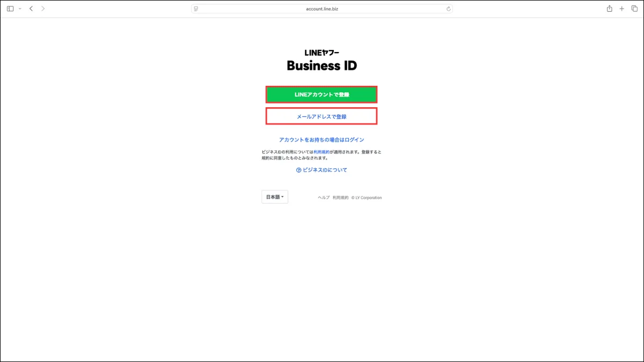
Task: Toggle the Safari sidebar icon
Action: point(10,9)
